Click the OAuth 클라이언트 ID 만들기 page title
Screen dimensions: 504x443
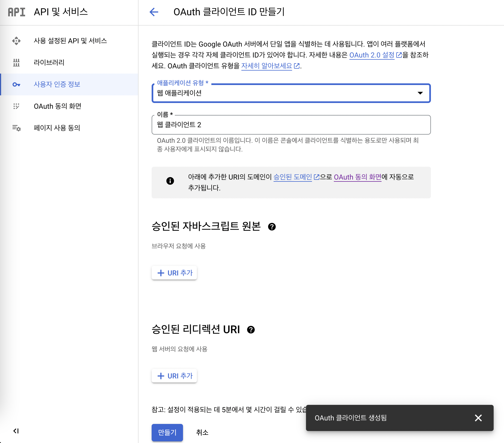(229, 12)
